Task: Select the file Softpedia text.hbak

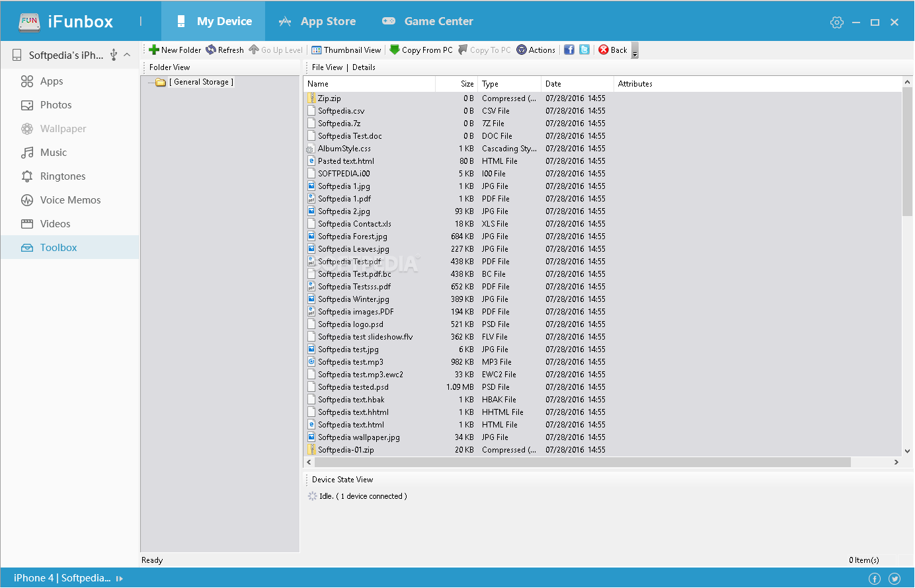Action: point(351,400)
